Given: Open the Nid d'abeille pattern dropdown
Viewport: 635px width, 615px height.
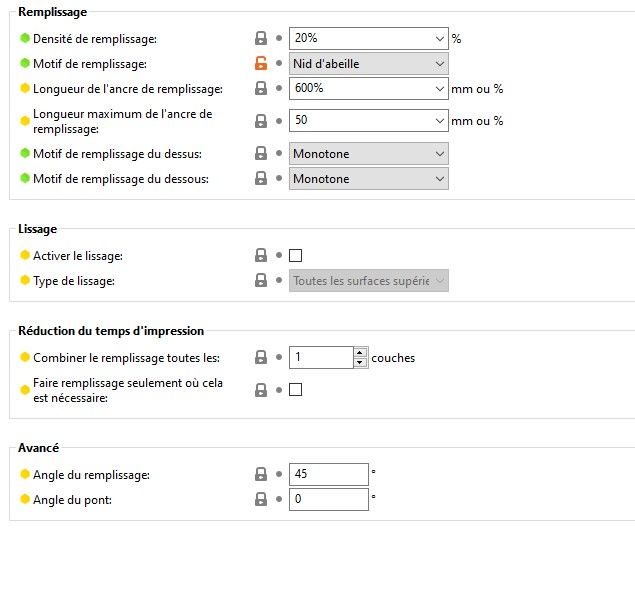Looking at the screenshot, I should pos(369,64).
